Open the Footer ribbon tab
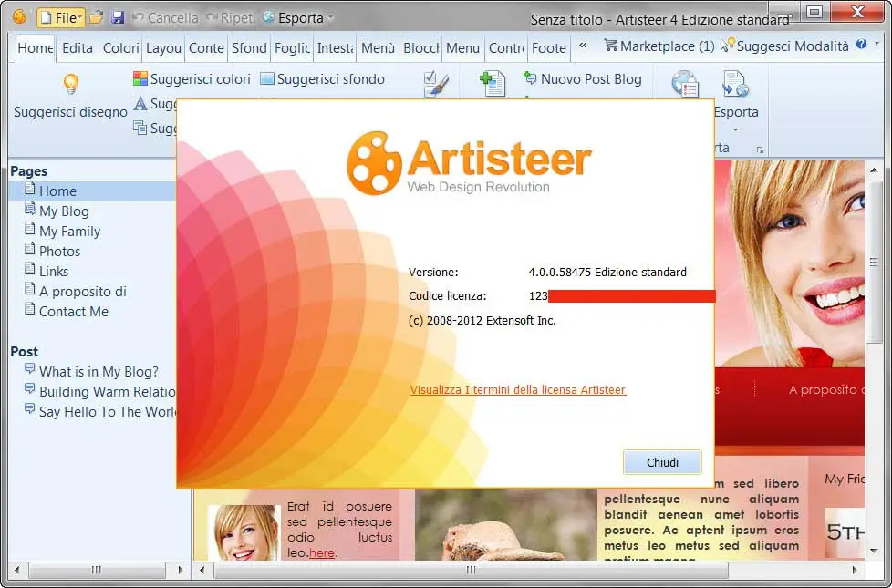Screen dimensions: 892x588 click(x=549, y=47)
